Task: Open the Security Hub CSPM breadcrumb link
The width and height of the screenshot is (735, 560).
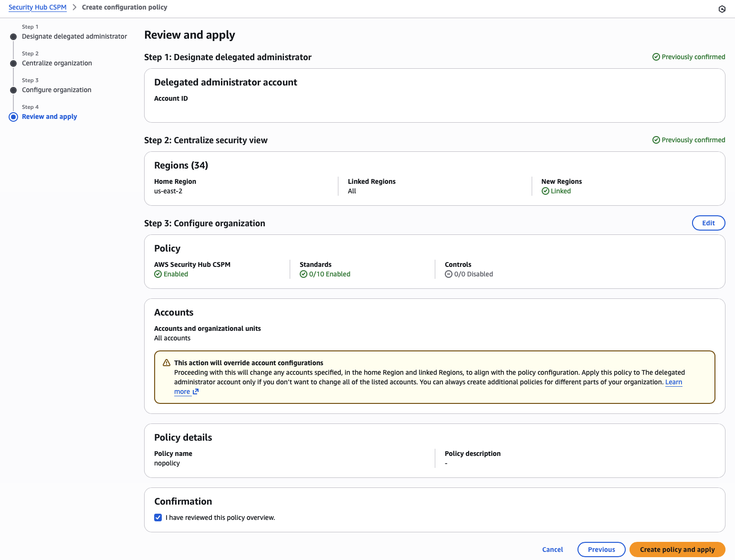Action: [37, 7]
